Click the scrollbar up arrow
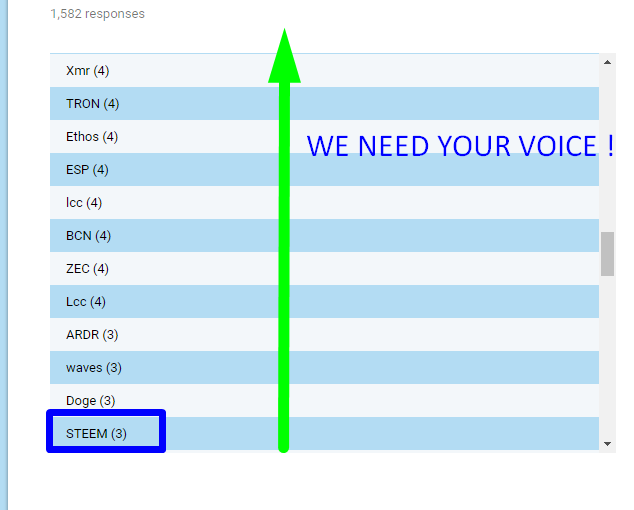Screen dimensions: 634x510 coord(607,62)
